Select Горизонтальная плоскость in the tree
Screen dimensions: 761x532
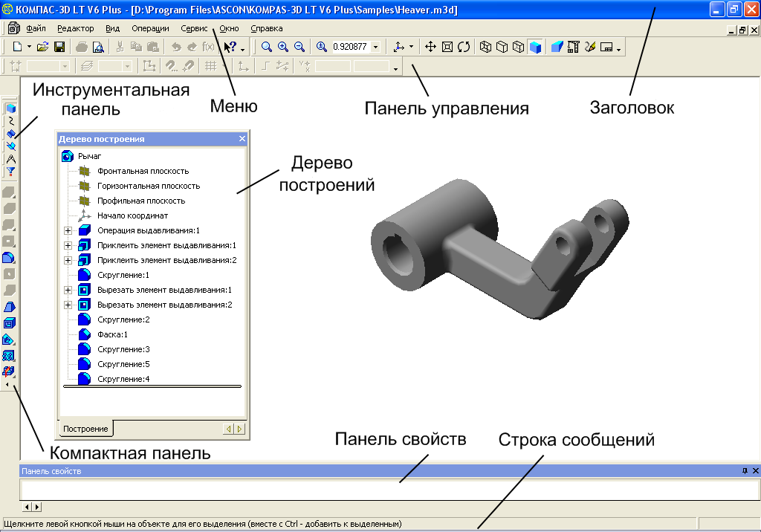pos(149,186)
